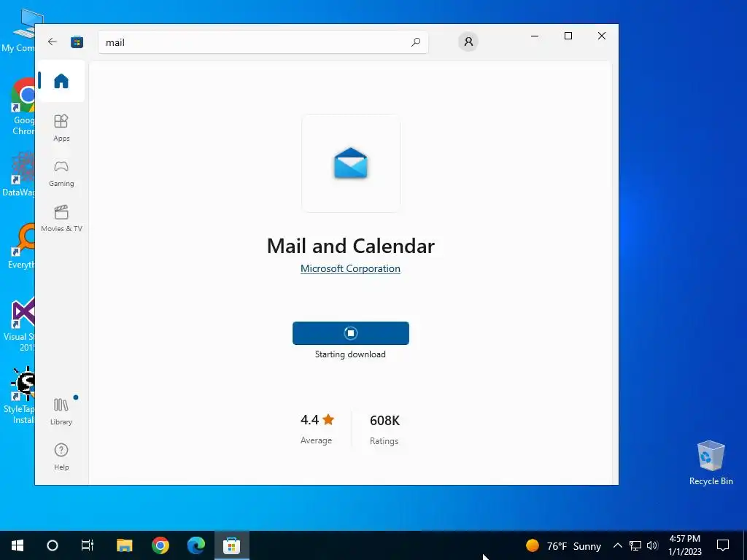Open the Apps section in sidebar

(x=61, y=128)
